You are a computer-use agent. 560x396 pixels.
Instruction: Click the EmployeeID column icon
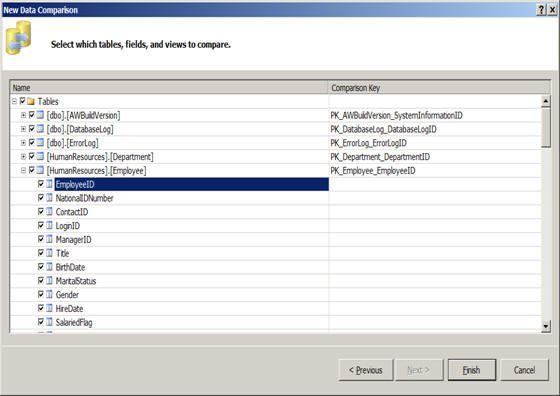(x=49, y=184)
